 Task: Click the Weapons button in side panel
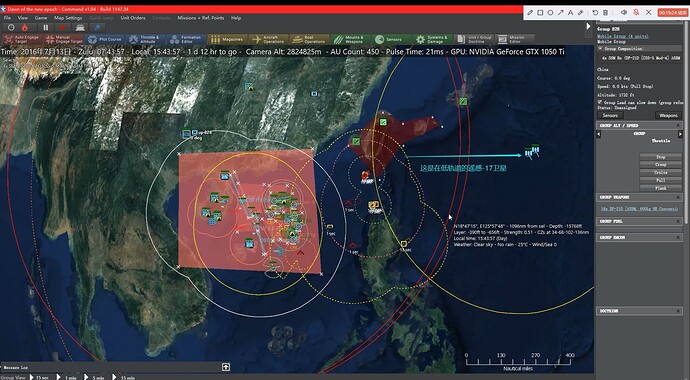click(x=668, y=115)
